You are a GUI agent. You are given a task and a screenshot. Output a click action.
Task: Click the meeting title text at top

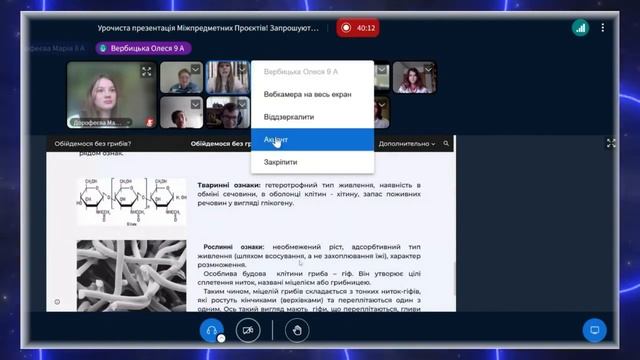[208, 28]
